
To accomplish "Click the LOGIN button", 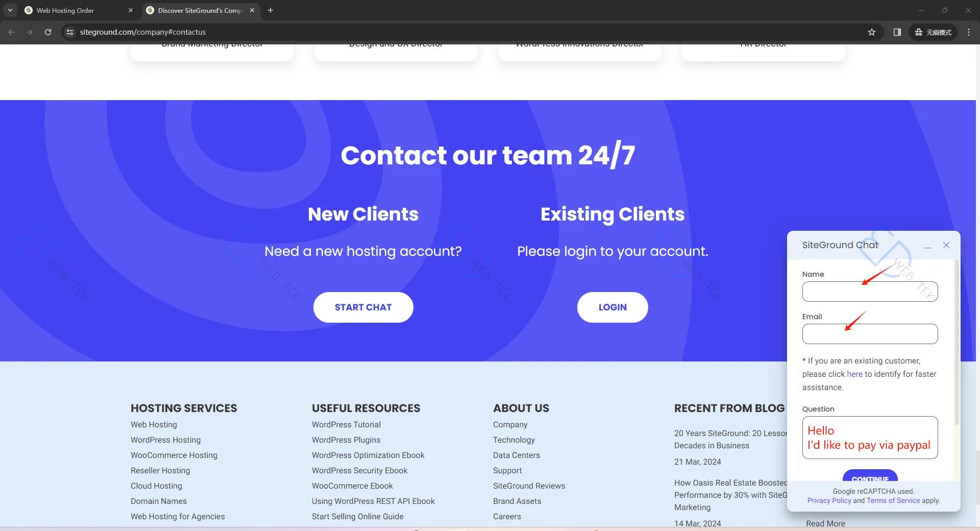I will 612,307.
